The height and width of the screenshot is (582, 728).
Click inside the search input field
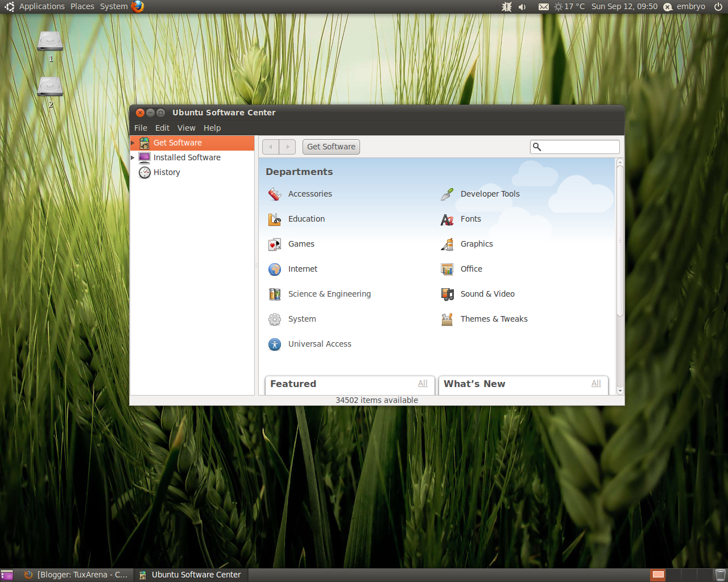click(x=575, y=147)
